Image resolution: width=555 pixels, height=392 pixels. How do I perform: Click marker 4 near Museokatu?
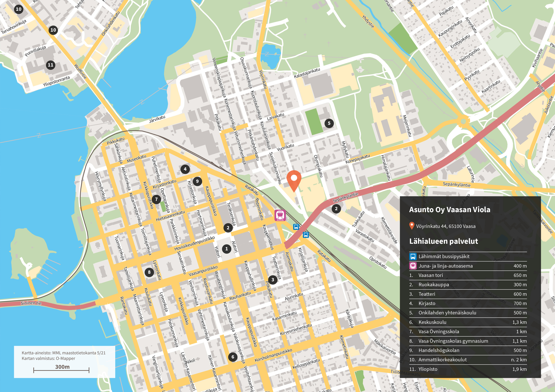185,169
